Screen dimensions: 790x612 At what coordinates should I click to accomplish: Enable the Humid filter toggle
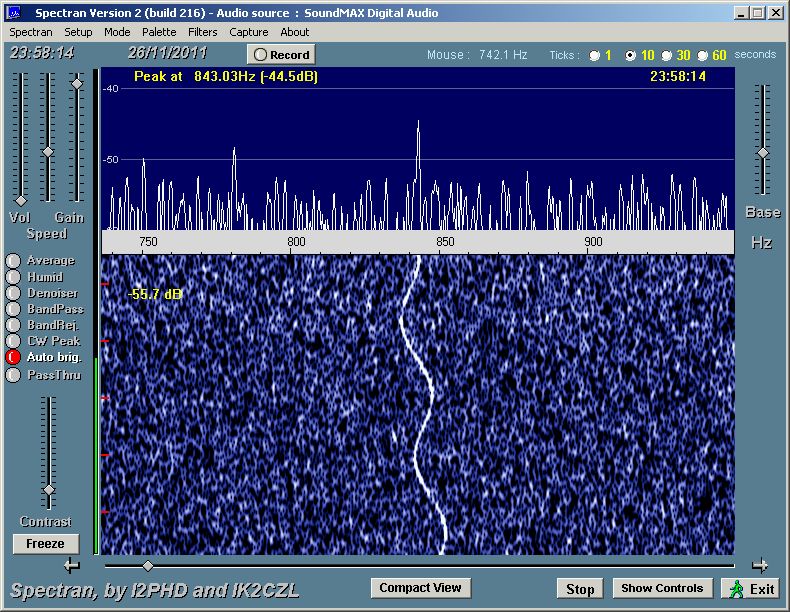click(x=13, y=277)
